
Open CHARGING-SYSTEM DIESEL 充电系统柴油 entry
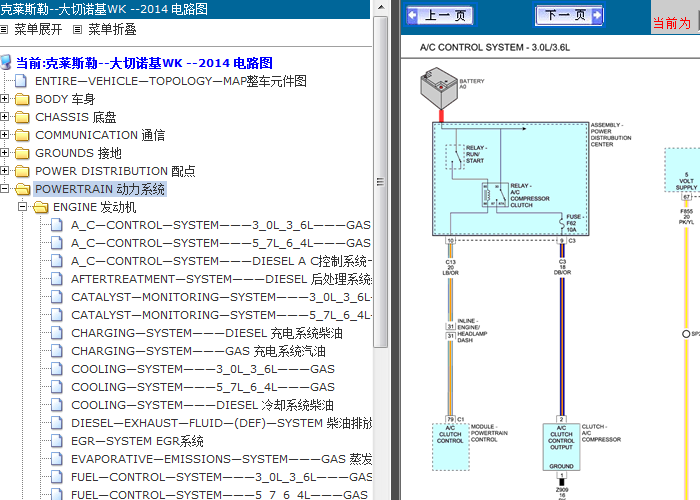[207, 333]
